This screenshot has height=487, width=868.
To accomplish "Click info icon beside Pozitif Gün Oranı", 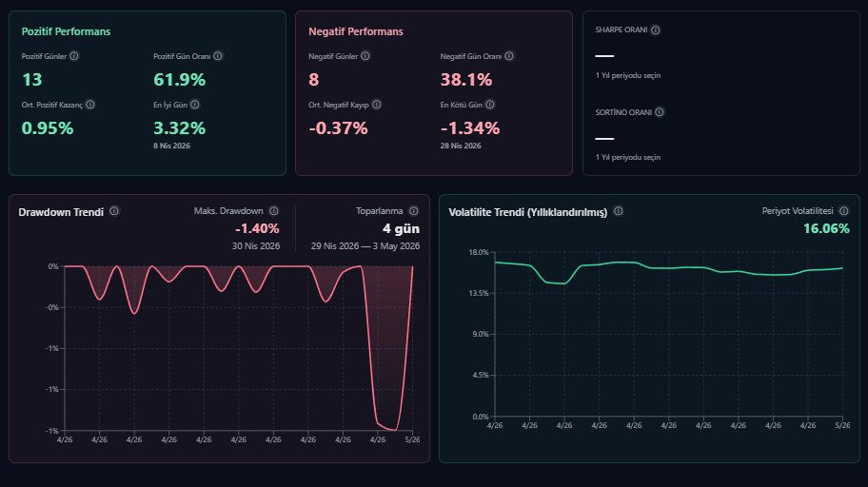I will coord(218,56).
